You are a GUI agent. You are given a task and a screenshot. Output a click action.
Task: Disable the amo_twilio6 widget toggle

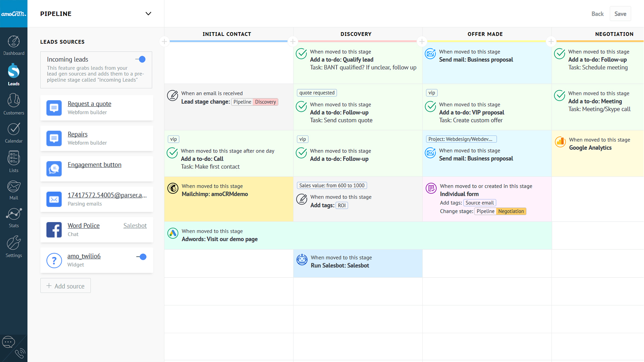click(141, 257)
